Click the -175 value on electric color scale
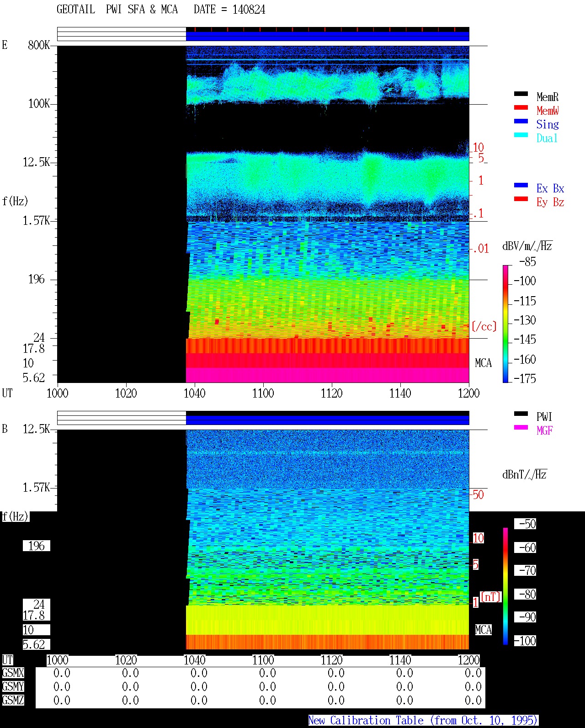 tap(525, 378)
